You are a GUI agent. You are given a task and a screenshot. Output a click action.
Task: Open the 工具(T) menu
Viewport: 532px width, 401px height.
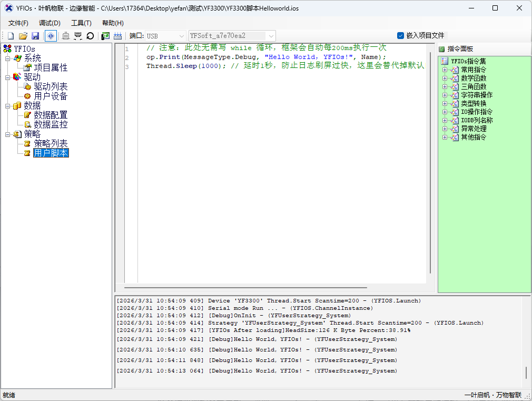(x=81, y=23)
